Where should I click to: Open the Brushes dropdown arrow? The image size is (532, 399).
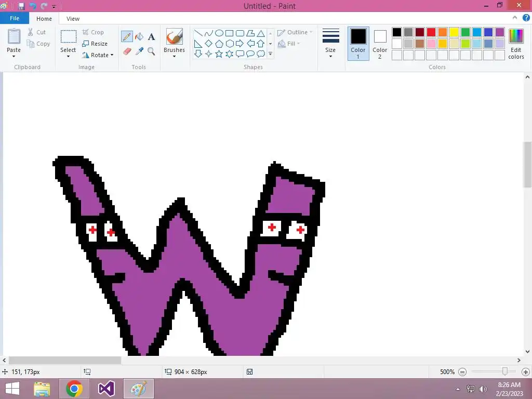[x=174, y=56]
